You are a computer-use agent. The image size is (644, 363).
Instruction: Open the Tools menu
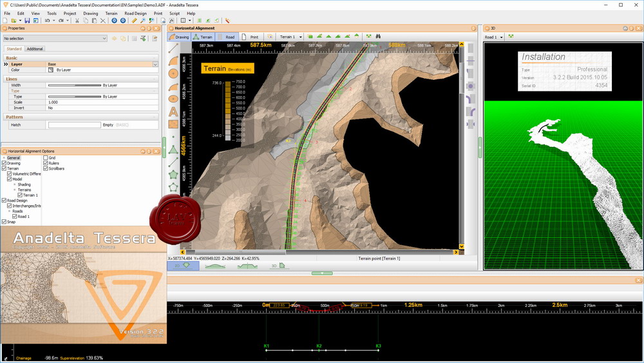[x=52, y=13]
